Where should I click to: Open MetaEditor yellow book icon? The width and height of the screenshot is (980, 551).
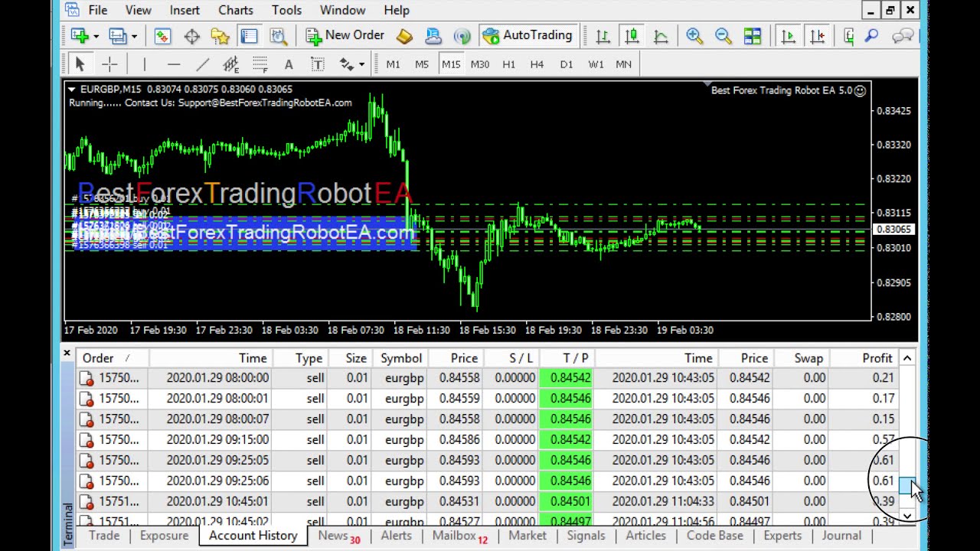(404, 35)
